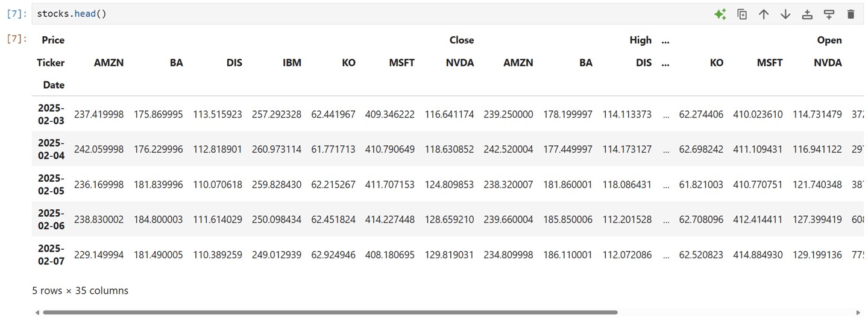Click row index 2025-02-04
Viewport: 868px width, 324px height.
tap(51, 149)
